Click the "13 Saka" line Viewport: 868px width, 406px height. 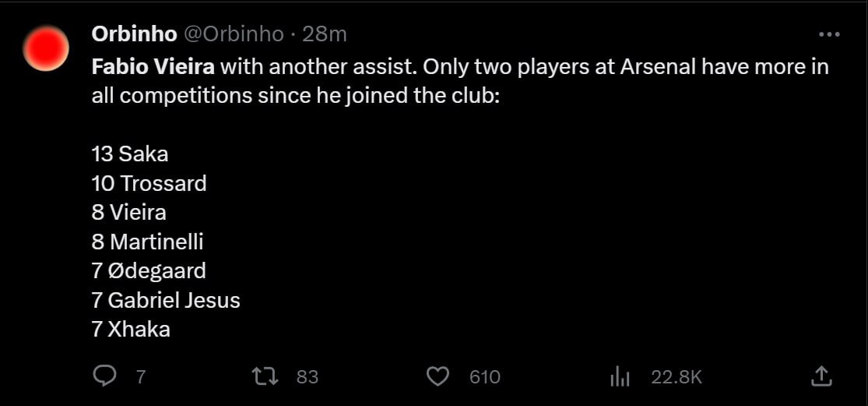pyautogui.click(x=130, y=154)
